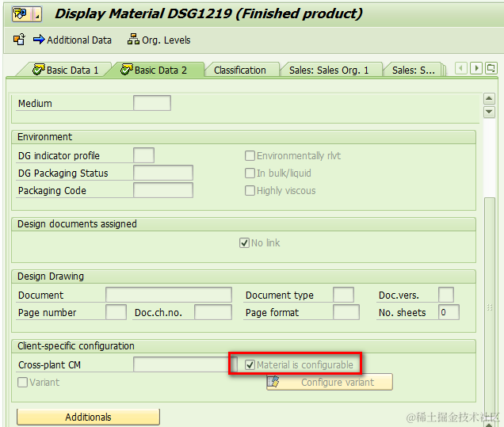504x427 pixels.
Task: Toggle the No link checkbox
Action: (244, 242)
